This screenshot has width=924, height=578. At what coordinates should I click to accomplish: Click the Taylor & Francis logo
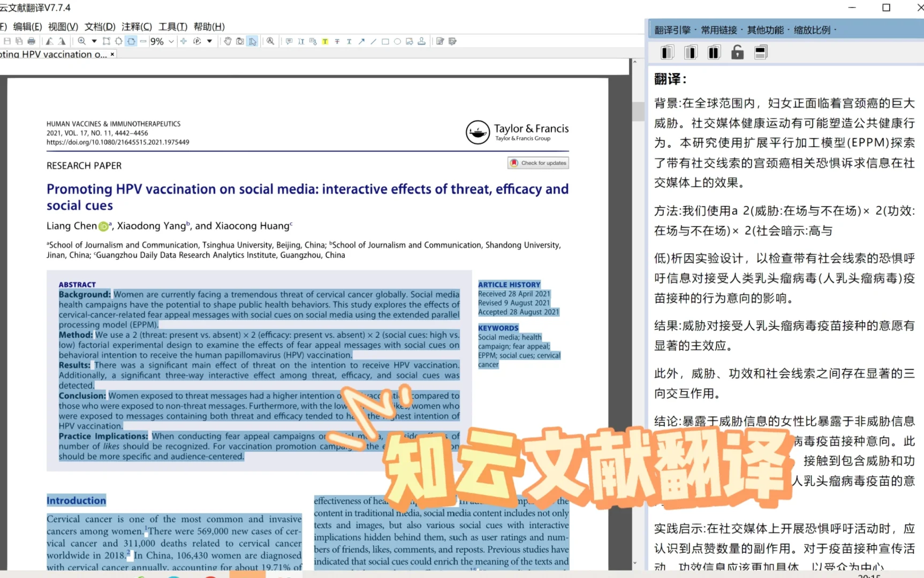pos(517,132)
